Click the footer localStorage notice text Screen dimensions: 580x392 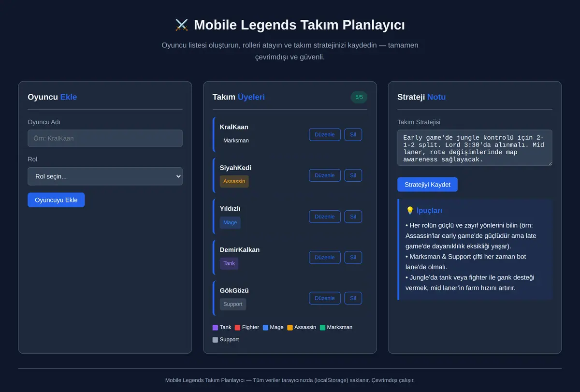pos(290,380)
